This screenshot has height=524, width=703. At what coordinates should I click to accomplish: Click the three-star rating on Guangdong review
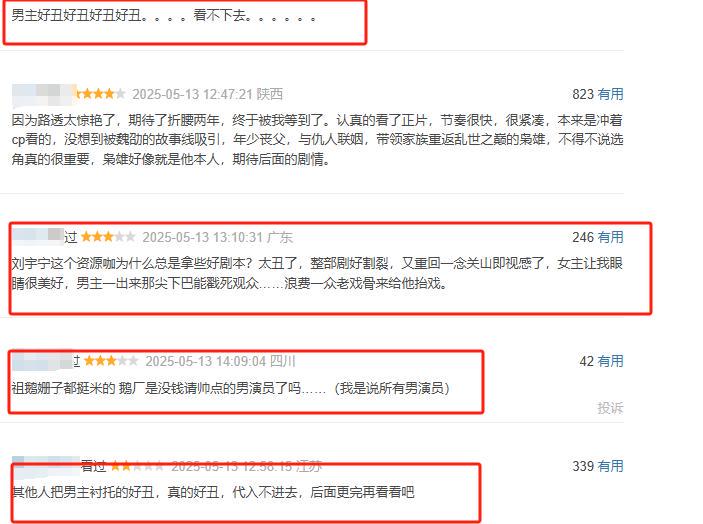(x=108, y=237)
